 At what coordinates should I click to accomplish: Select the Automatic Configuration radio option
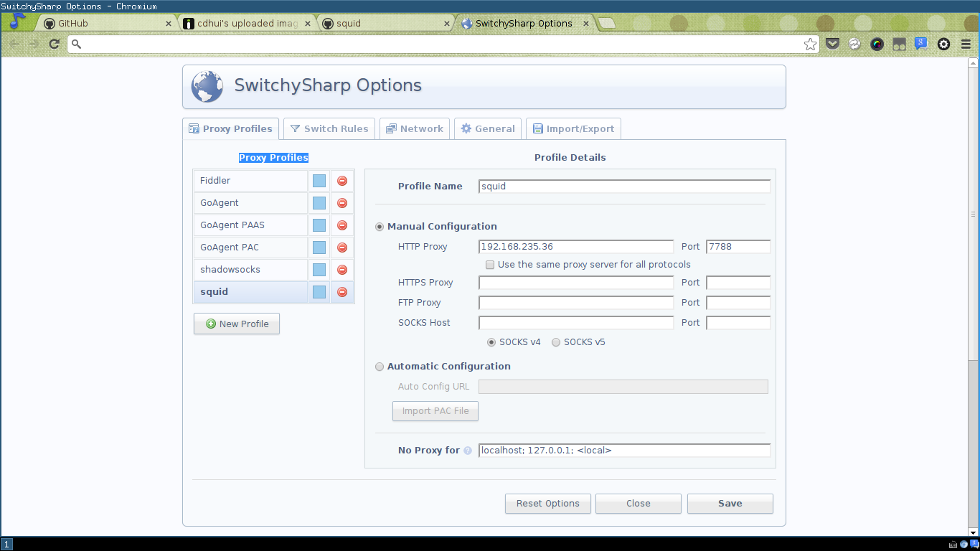pos(380,367)
